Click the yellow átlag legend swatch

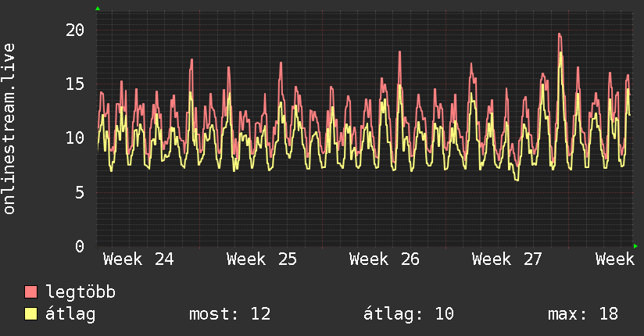30,314
